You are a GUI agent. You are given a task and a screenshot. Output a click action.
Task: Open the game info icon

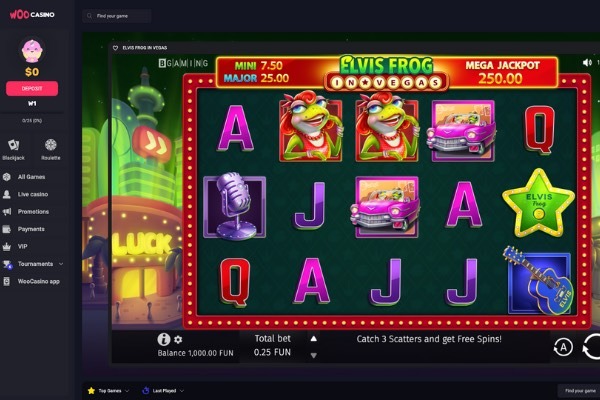(x=164, y=339)
